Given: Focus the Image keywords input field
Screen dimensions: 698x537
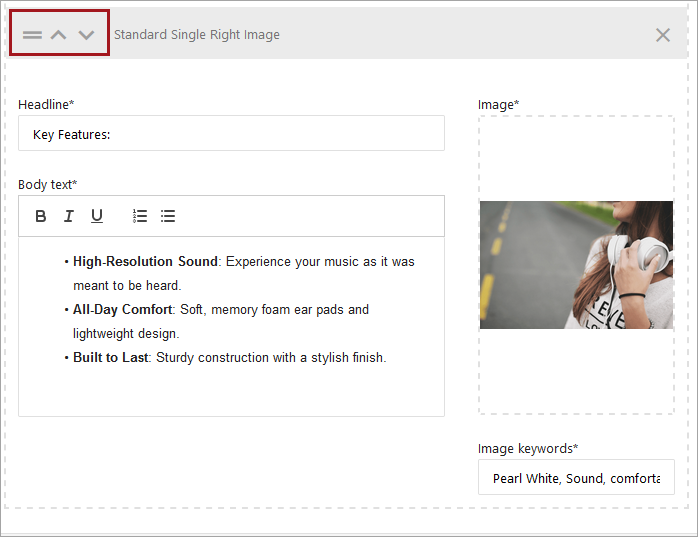Looking at the screenshot, I should 576,478.
